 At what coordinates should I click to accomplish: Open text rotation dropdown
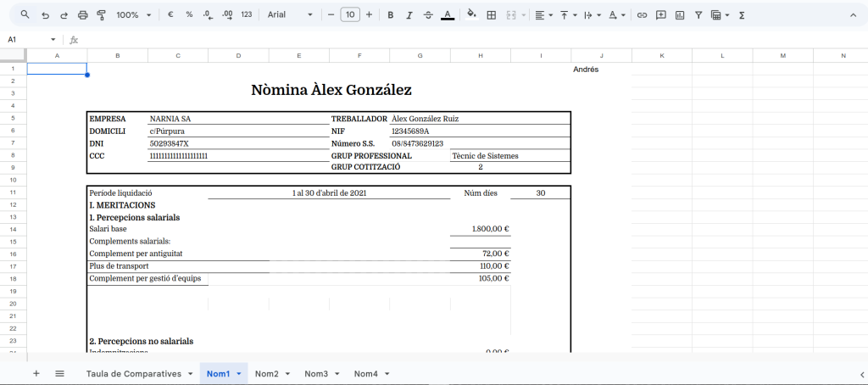[617, 15]
